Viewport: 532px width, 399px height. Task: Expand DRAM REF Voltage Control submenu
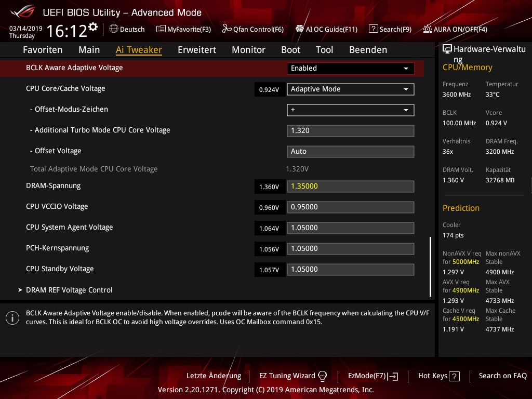pyautogui.click(x=69, y=290)
